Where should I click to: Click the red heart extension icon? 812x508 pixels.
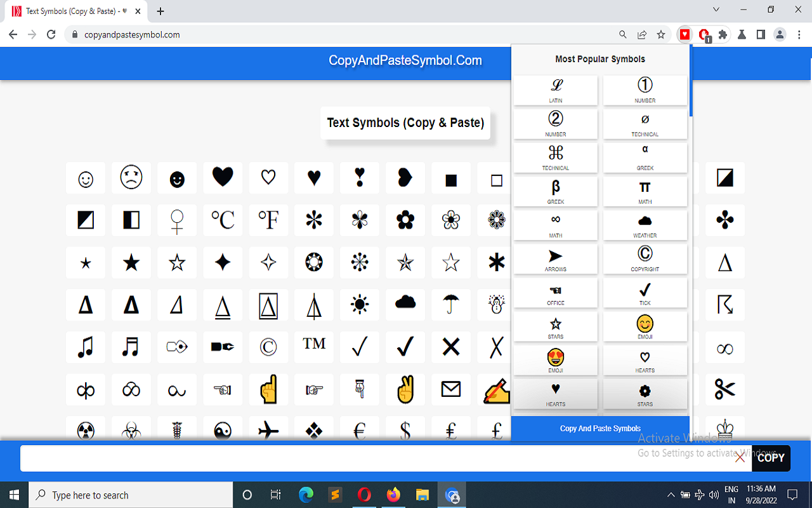pos(684,35)
